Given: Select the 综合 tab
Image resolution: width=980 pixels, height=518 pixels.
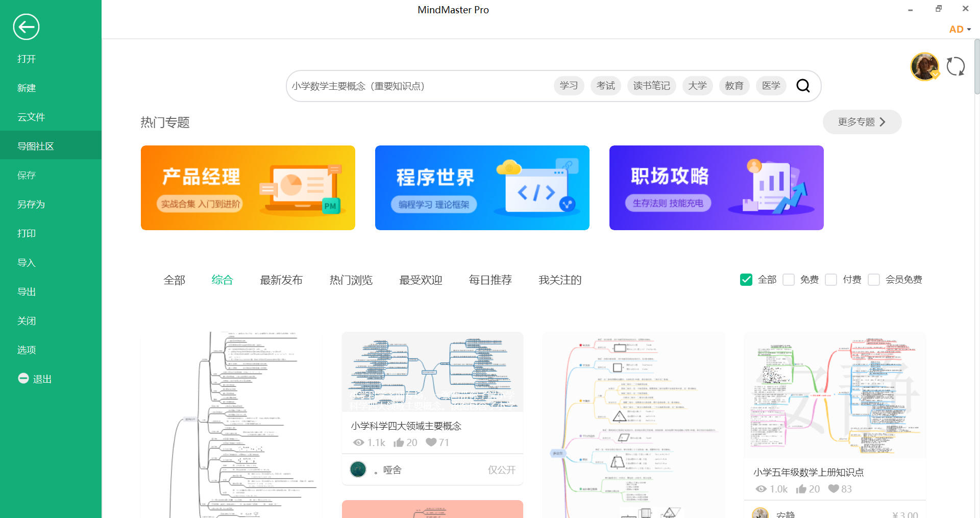Looking at the screenshot, I should (223, 280).
